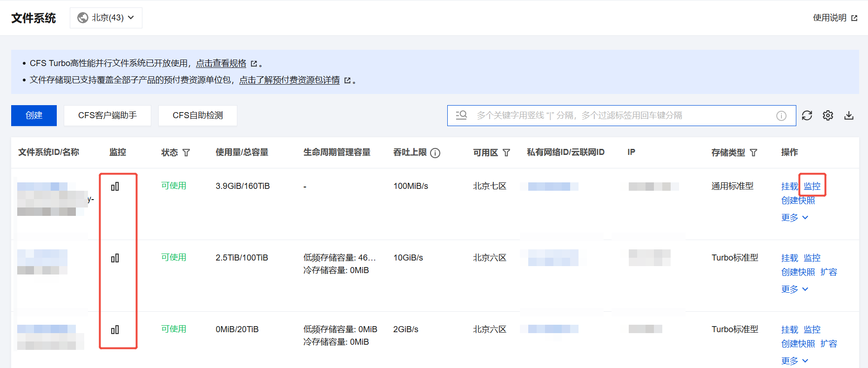Click the CFS自助检测 button
868x368 pixels.
[x=198, y=115]
